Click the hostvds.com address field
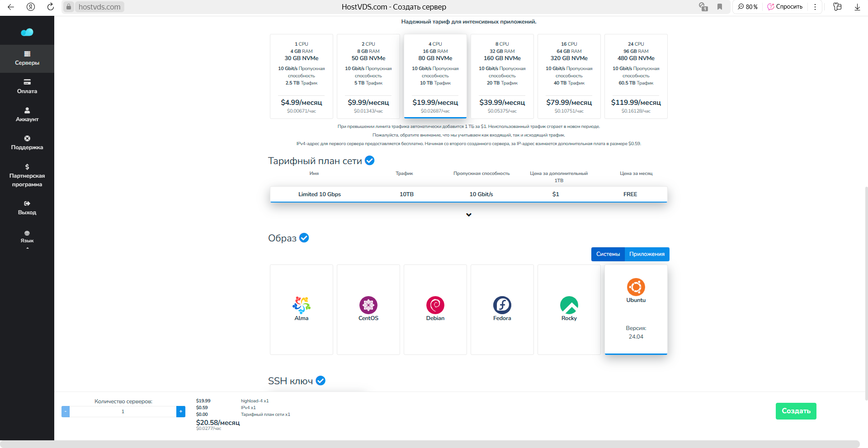The image size is (868, 448). 99,7
